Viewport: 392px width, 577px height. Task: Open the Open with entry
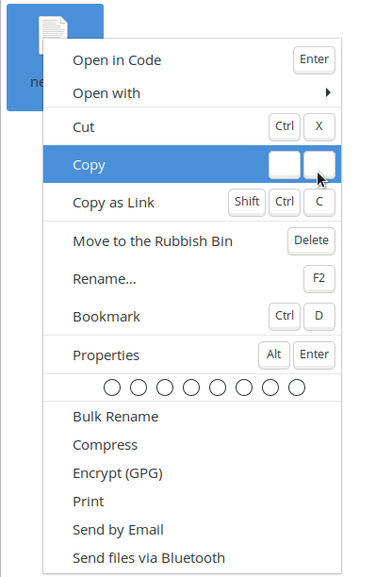click(192, 93)
